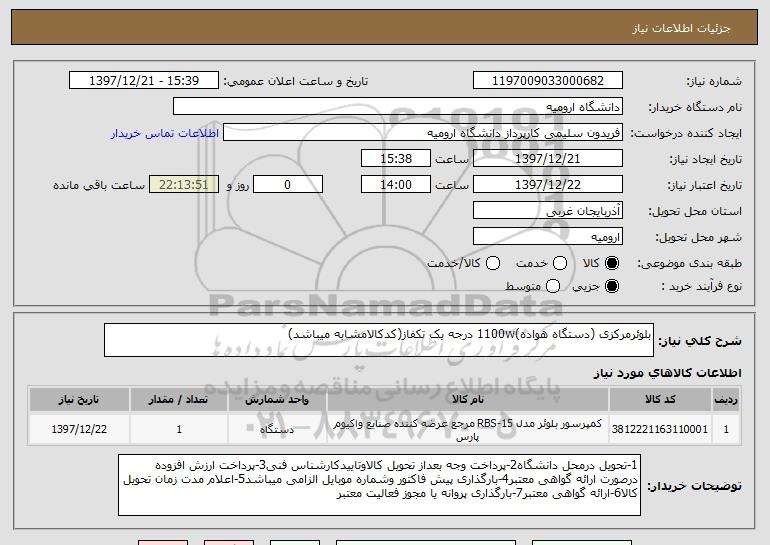Click the general description text box بلوئرمرکزی
This screenshot has width=770, height=545.
tap(379, 340)
